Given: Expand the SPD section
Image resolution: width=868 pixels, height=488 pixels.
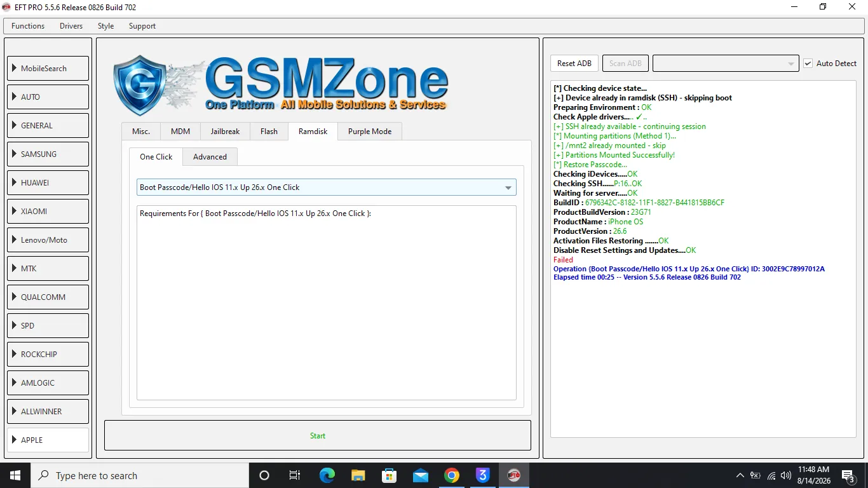Looking at the screenshot, I should (x=48, y=325).
